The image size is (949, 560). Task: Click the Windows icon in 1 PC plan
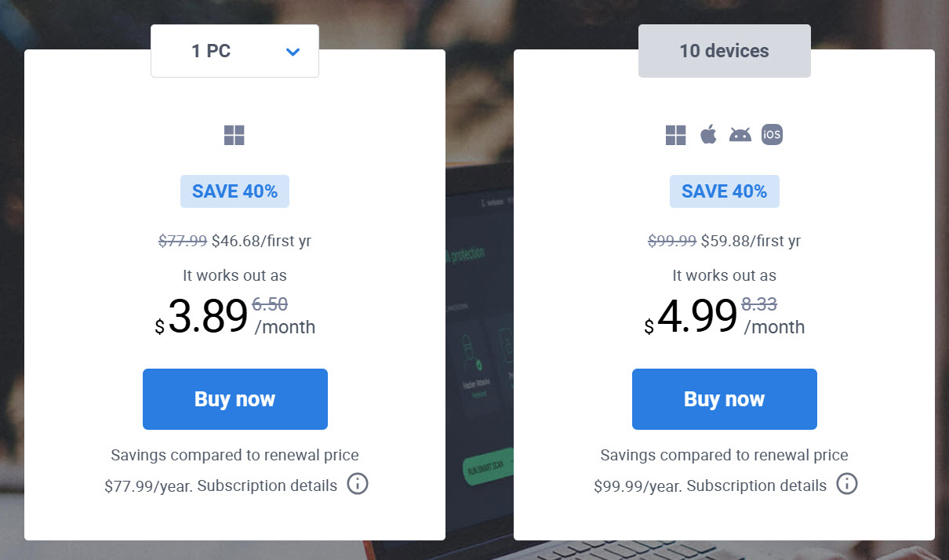[235, 136]
